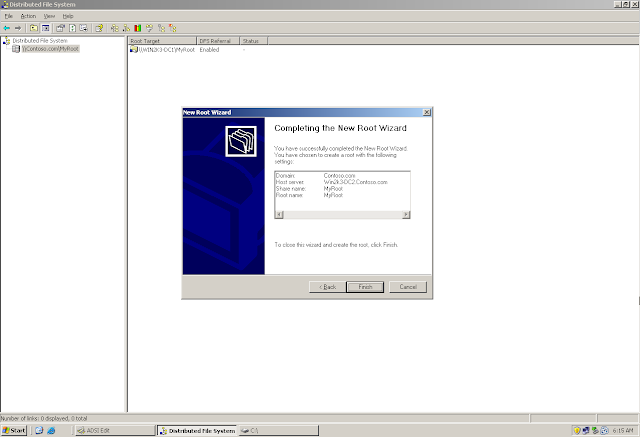640x437 pixels.
Task: Click the Root name: MyRoot settings line
Action: pyautogui.click(x=309, y=195)
